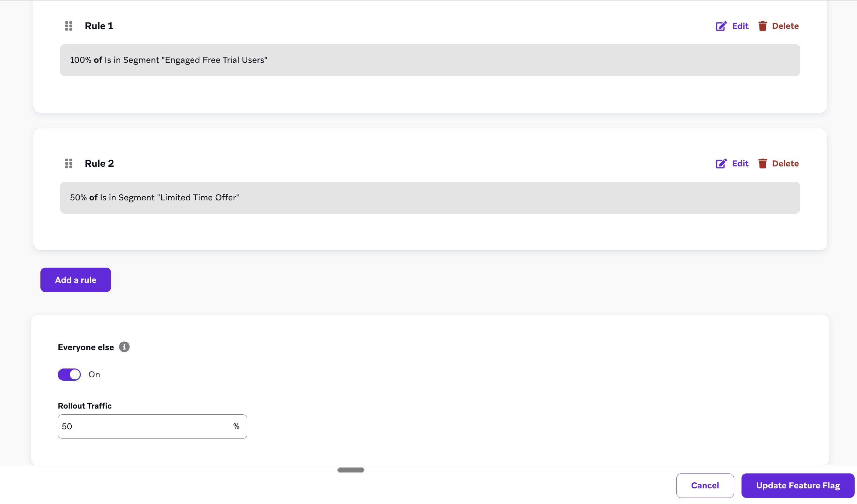Image resolution: width=857 pixels, height=504 pixels.
Task: Enable the On toggle under Everyone else
Action: point(69,374)
